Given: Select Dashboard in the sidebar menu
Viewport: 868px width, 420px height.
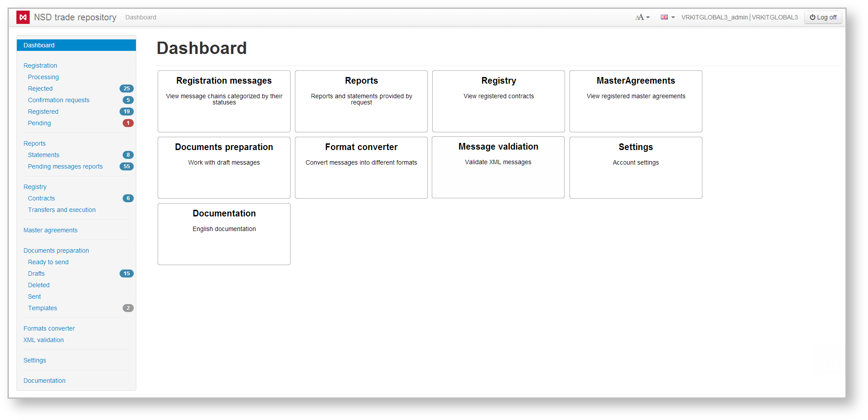Looking at the screenshot, I should click(x=76, y=45).
